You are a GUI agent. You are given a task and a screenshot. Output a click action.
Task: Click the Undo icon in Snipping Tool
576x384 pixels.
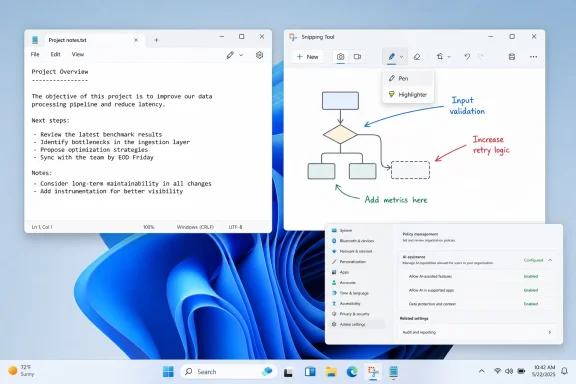(x=467, y=56)
